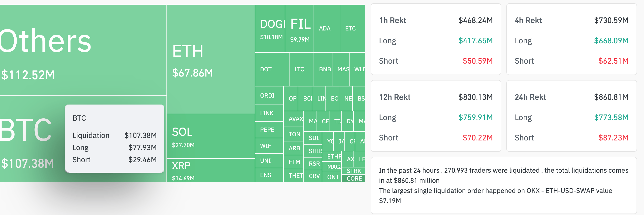Click the 1h Rekt summary card
This screenshot has width=644, height=215.
click(x=436, y=39)
